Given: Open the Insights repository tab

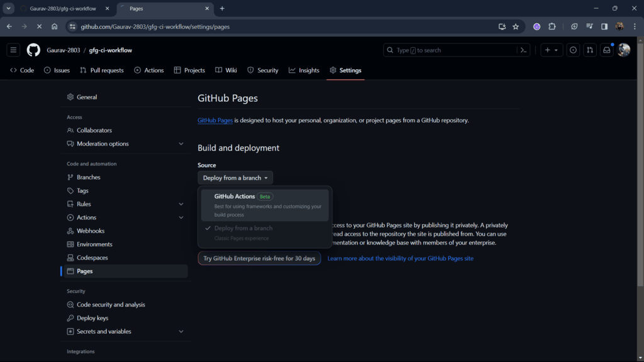Looking at the screenshot, I should pyautogui.click(x=304, y=70).
